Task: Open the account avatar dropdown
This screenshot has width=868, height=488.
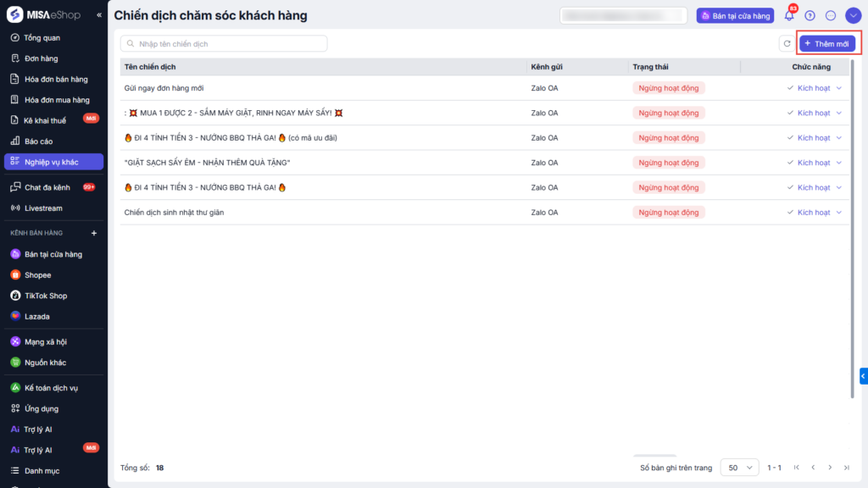Action: (x=853, y=15)
